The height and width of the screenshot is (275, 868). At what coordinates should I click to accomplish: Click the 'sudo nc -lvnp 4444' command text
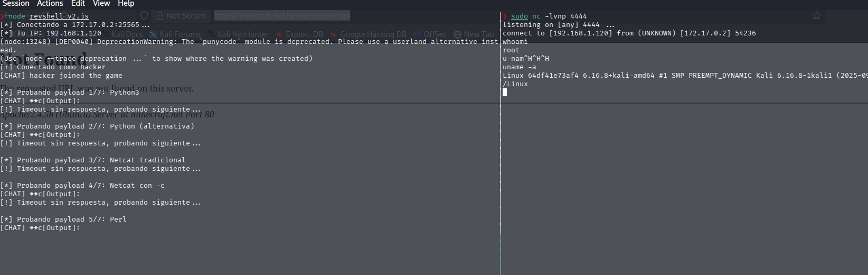(549, 16)
